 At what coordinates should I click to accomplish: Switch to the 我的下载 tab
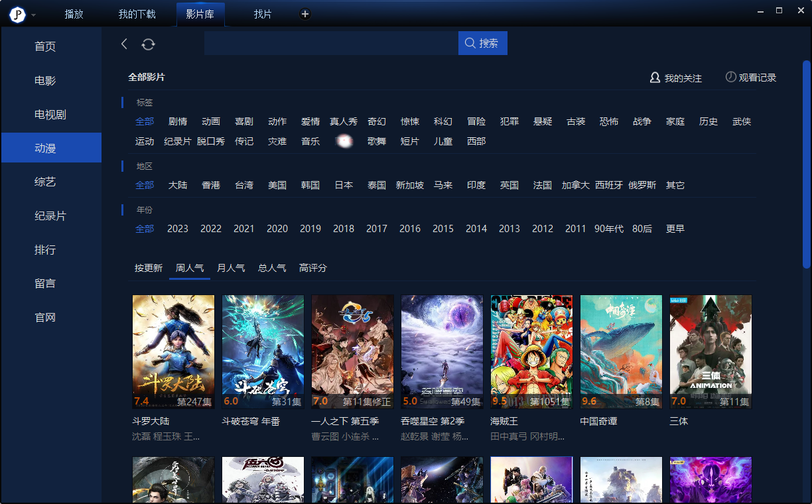click(137, 14)
